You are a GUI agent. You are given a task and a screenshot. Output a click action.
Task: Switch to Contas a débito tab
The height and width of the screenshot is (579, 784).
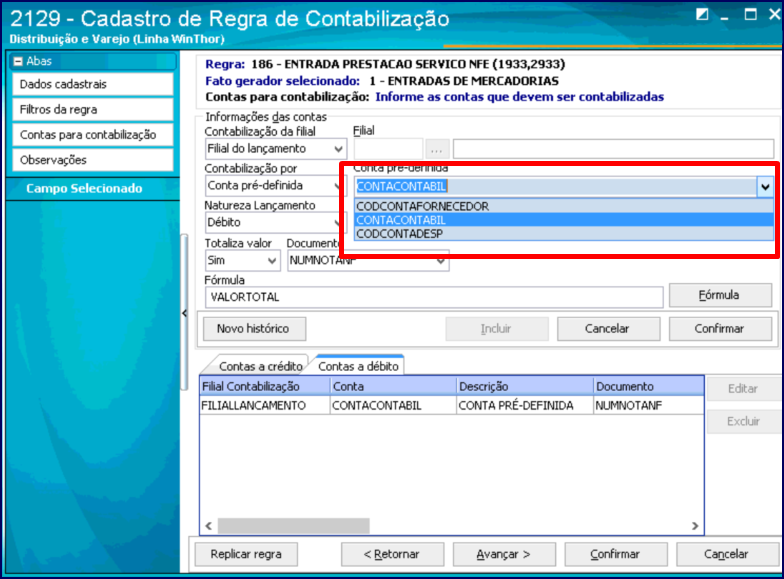coord(358,366)
